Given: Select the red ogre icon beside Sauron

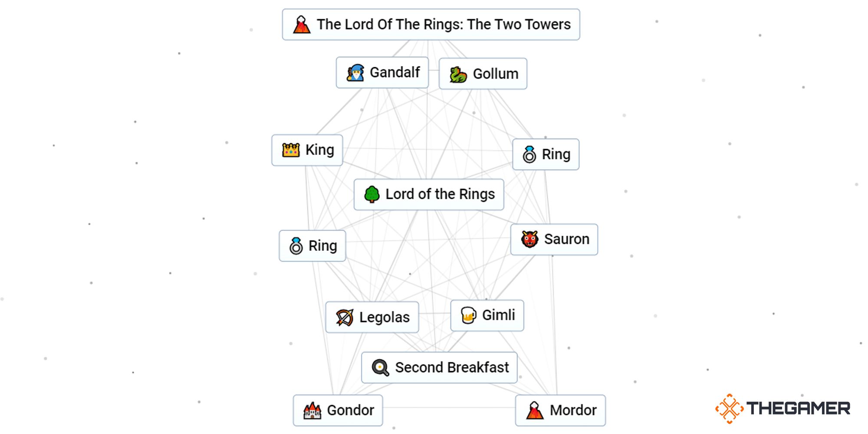Looking at the screenshot, I should pos(529,239).
